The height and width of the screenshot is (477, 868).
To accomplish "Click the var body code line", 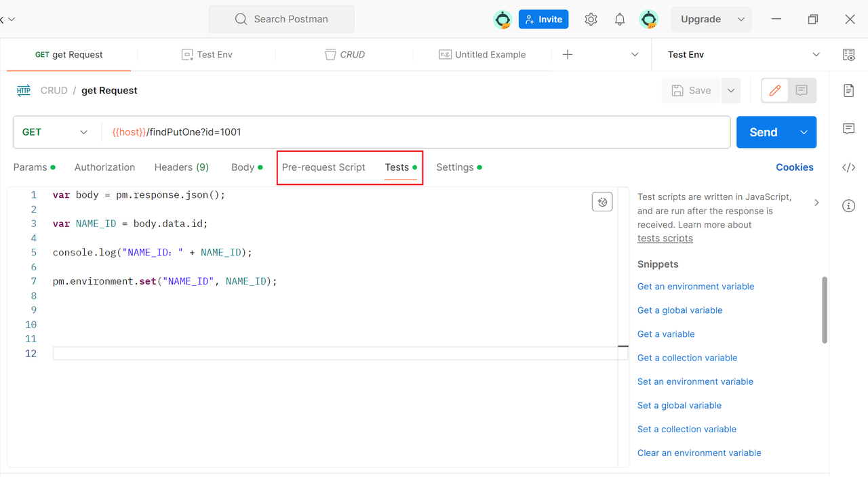I will [x=138, y=195].
